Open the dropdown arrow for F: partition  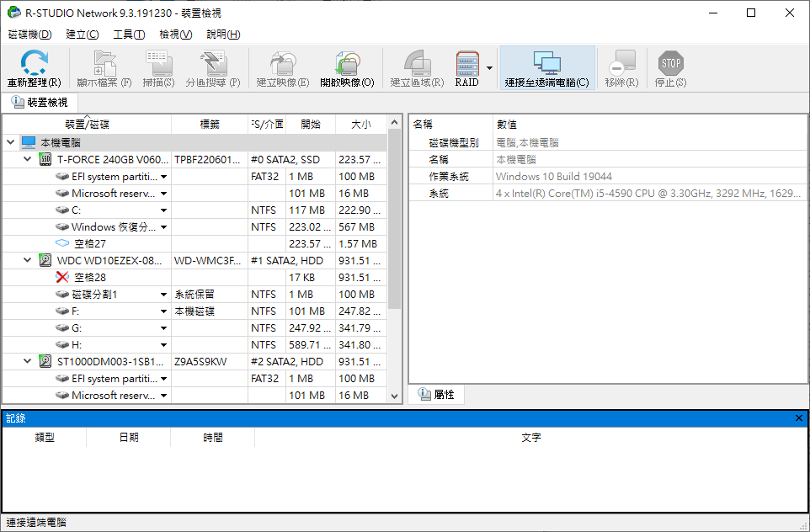point(163,311)
